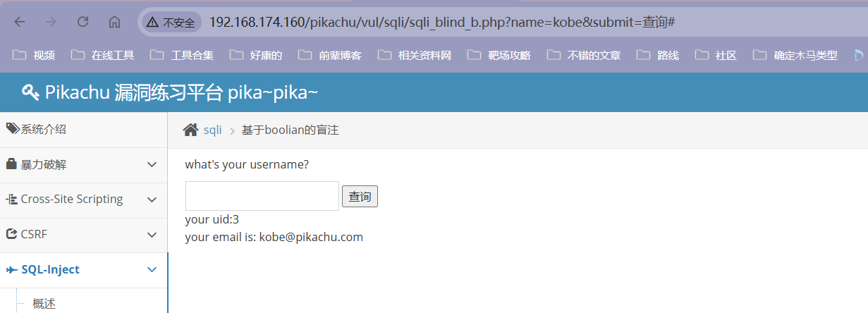Click the home icon in breadcrumb
Image resolution: width=868 pixels, height=313 pixels.
coord(190,130)
